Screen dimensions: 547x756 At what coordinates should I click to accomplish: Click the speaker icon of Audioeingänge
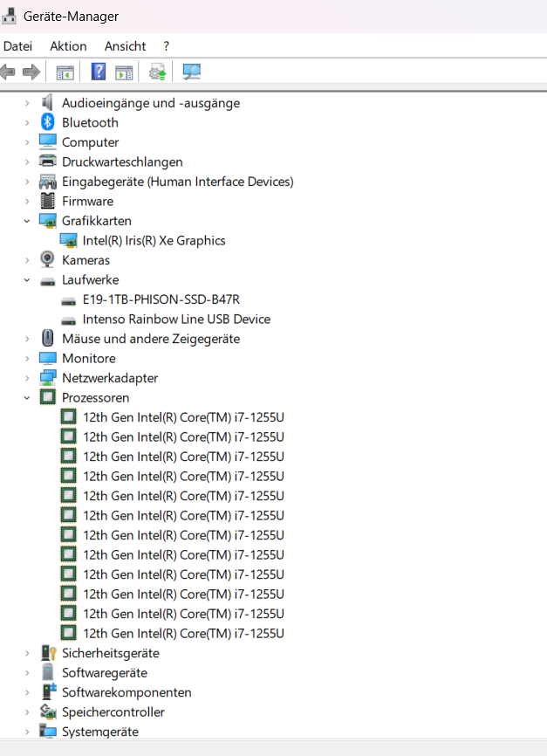tap(47, 103)
